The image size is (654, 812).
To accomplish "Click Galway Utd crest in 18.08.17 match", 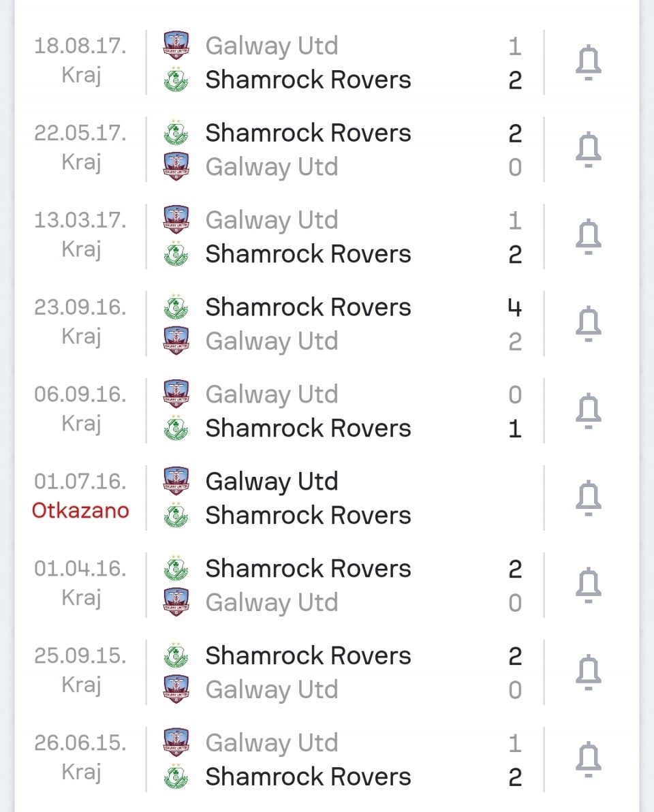I will coord(176,46).
